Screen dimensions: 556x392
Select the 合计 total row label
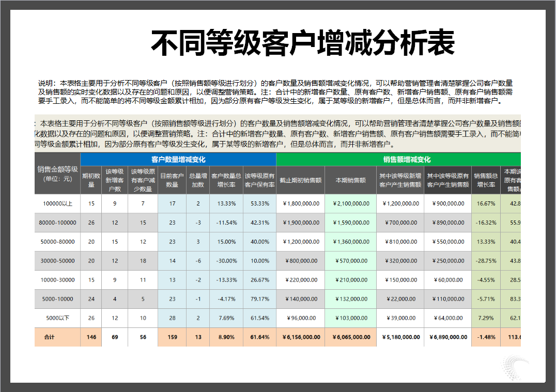tap(50, 337)
